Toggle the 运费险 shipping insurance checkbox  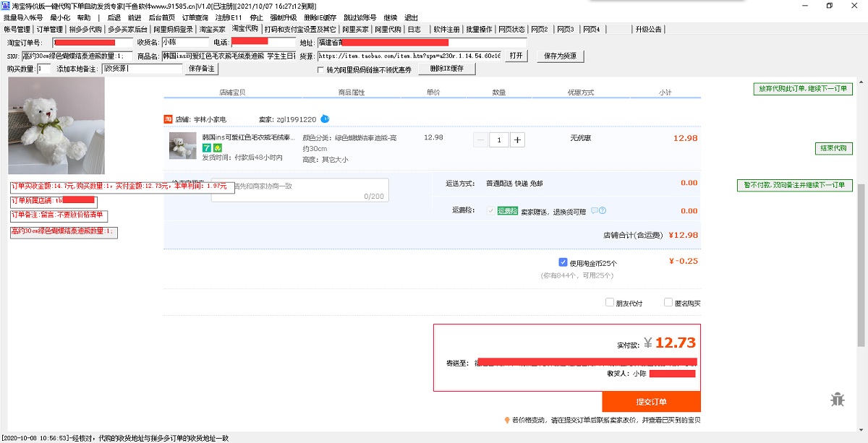[x=491, y=211]
